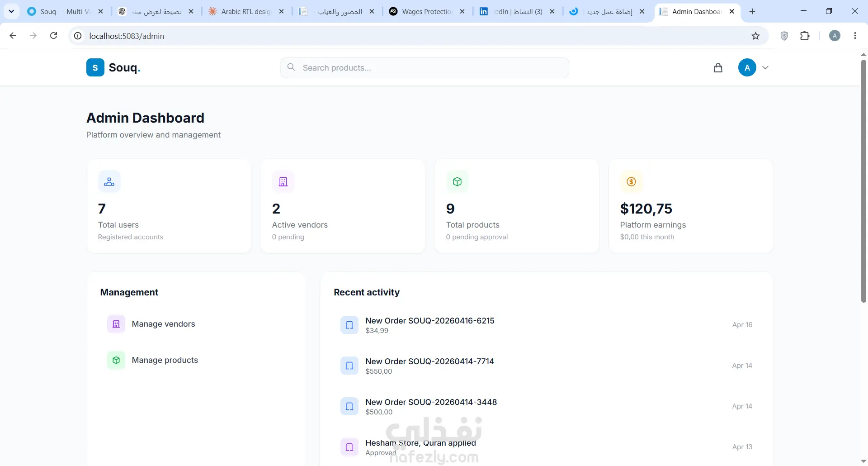
Task: Click the Total users people icon
Action: 109,181
